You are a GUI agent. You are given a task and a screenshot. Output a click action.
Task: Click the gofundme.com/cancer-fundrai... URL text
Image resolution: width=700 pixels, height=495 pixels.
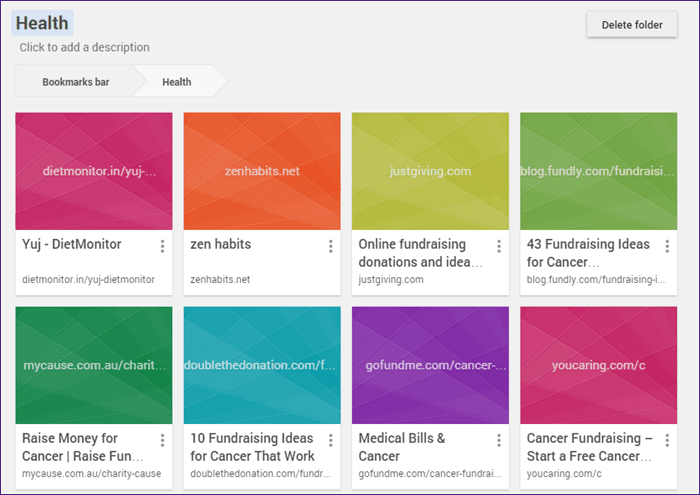pos(430,474)
